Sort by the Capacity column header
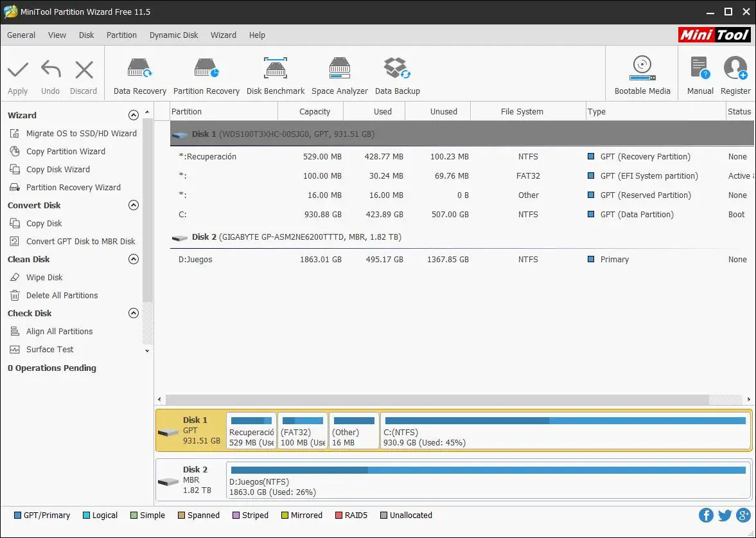 click(x=314, y=112)
